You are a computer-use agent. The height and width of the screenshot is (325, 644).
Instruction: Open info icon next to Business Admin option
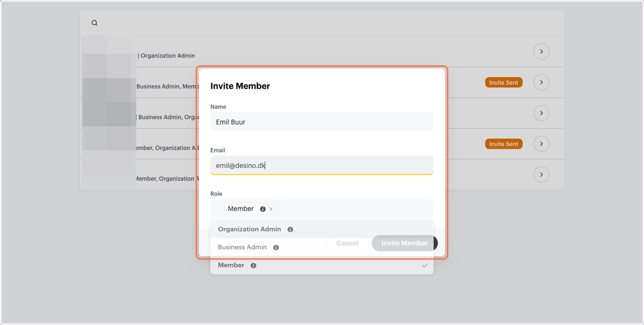point(276,248)
